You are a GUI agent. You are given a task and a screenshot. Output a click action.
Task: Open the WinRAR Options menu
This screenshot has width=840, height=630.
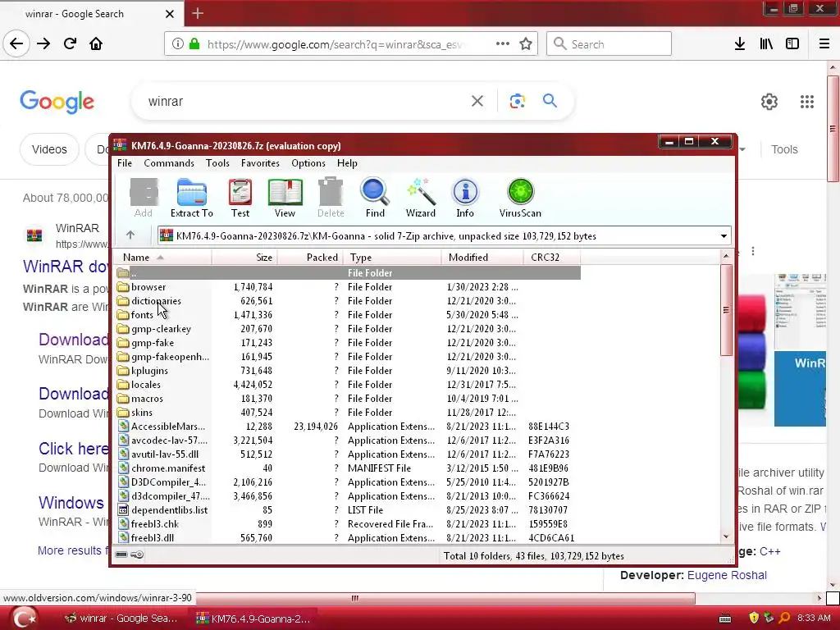(308, 163)
